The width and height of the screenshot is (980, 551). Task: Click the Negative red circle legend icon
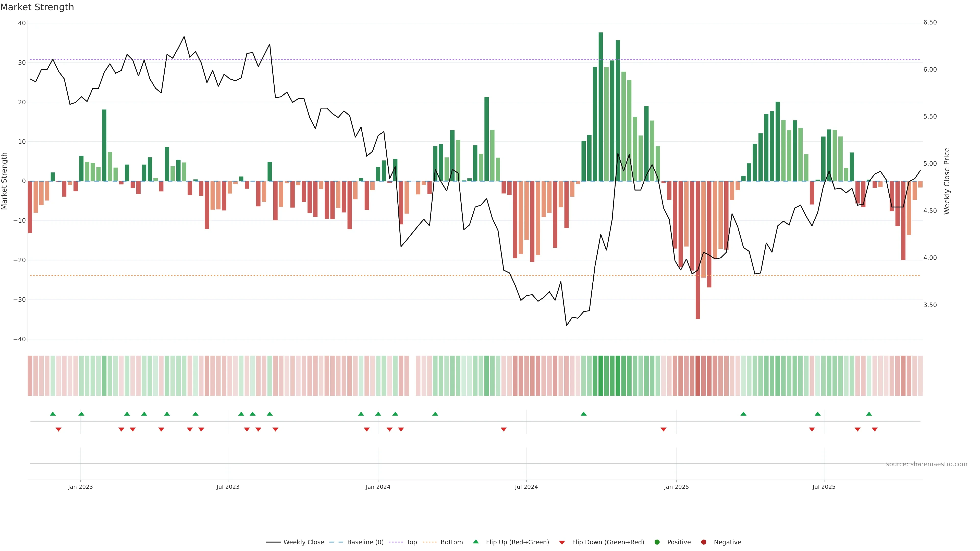(x=703, y=542)
